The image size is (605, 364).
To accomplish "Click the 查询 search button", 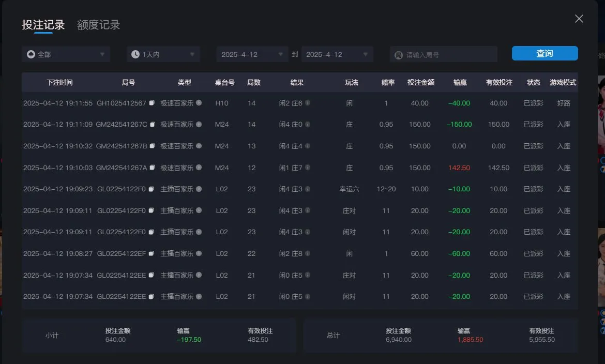I will (x=544, y=53).
